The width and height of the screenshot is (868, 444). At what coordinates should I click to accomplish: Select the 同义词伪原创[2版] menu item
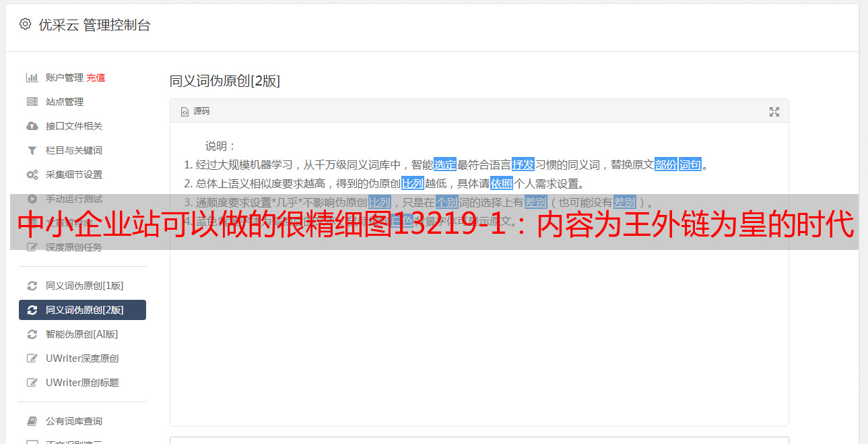pos(82,310)
